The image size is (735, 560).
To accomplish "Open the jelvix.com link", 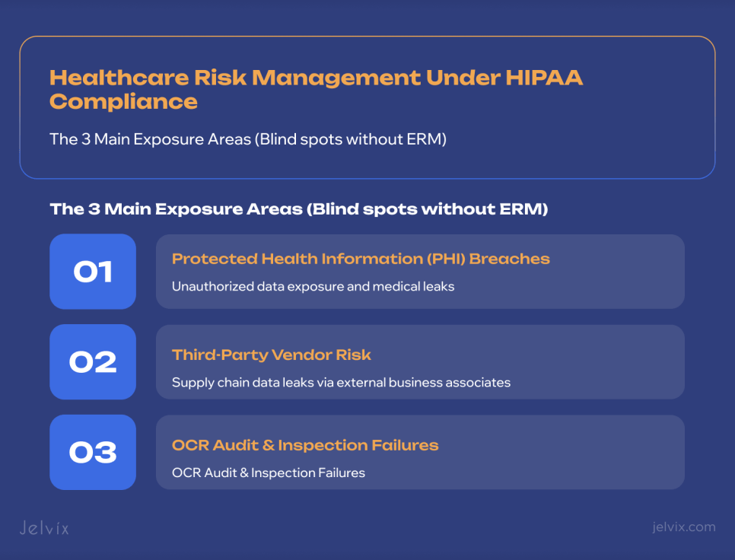I will [684, 527].
